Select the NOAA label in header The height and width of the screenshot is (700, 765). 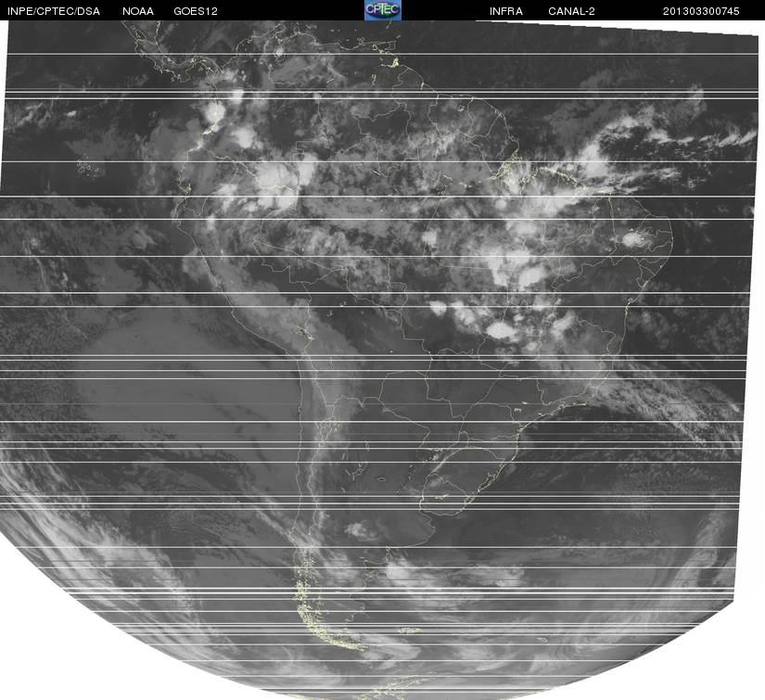[138, 11]
